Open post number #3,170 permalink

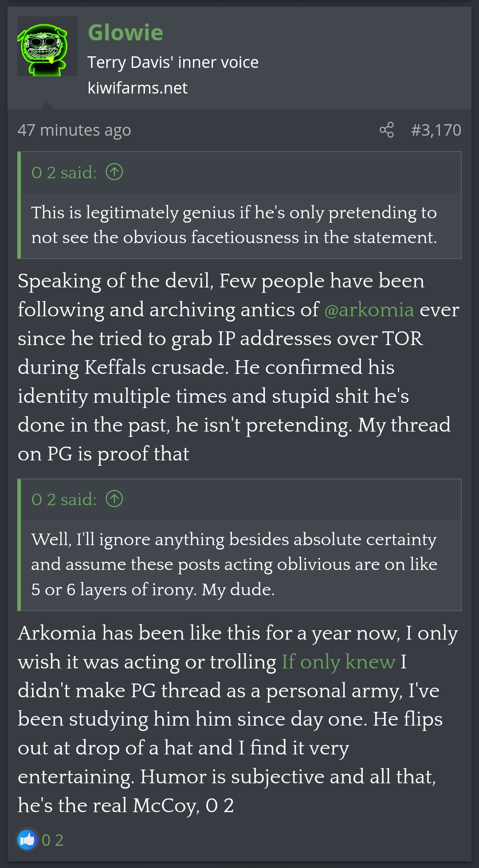pyautogui.click(x=436, y=130)
